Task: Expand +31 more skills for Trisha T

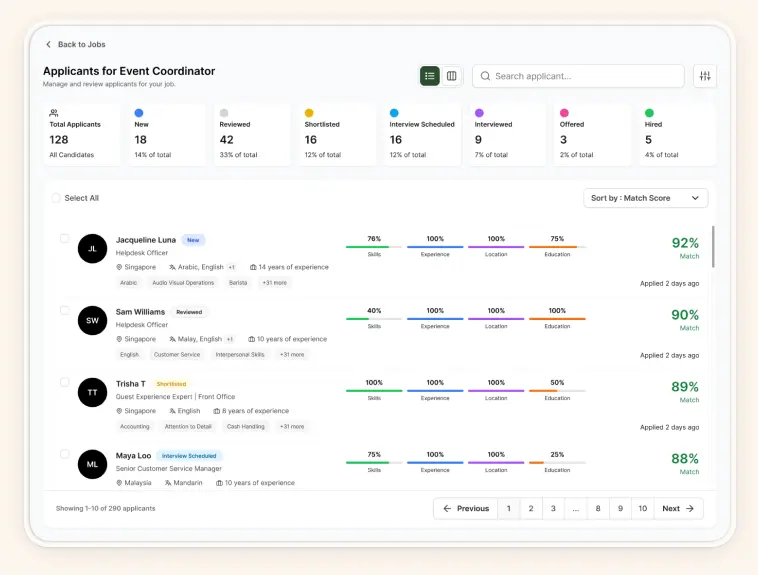Action: (292, 427)
